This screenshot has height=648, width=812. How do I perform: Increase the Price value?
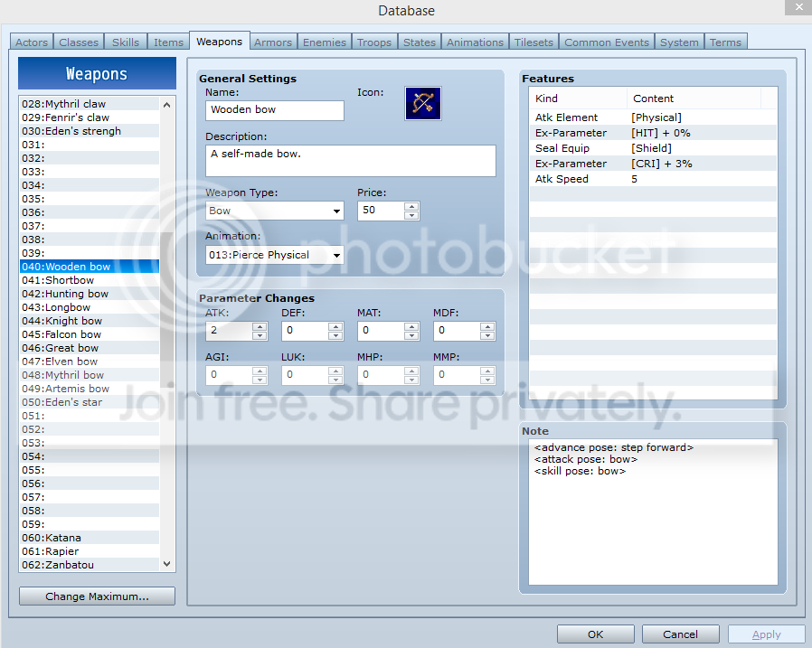point(411,207)
